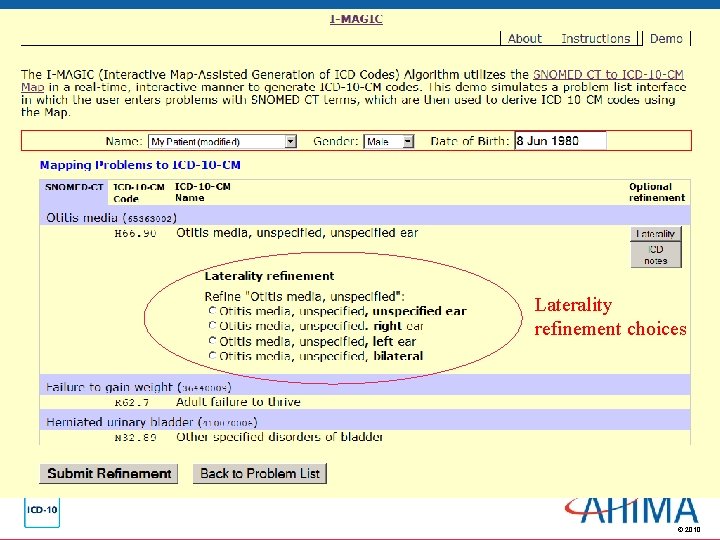Open the About tab
720x540 pixels.
[x=524, y=39]
